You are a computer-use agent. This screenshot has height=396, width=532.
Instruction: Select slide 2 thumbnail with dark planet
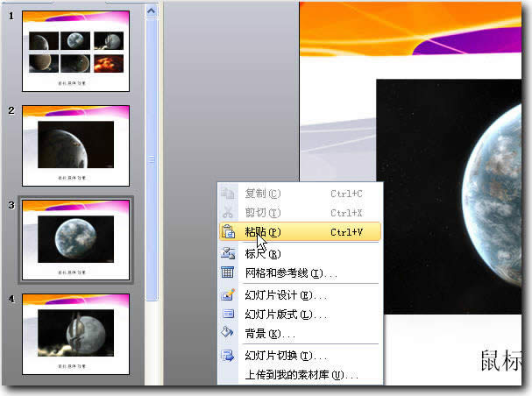click(x=75, y=144)
